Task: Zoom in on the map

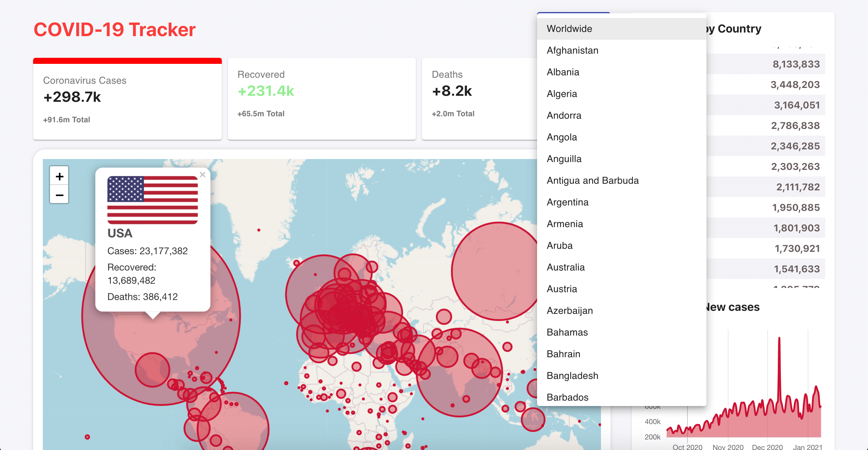Action: click(59, 176)
